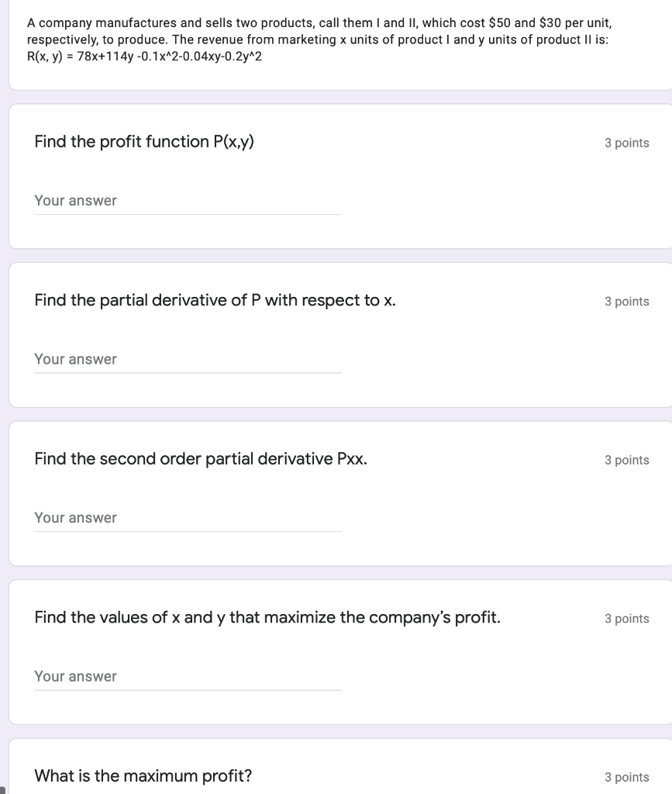672x794 pixels.
Task: Select the 'partial derivative of P with respect to x' heading
Action: tap(215, 300)
